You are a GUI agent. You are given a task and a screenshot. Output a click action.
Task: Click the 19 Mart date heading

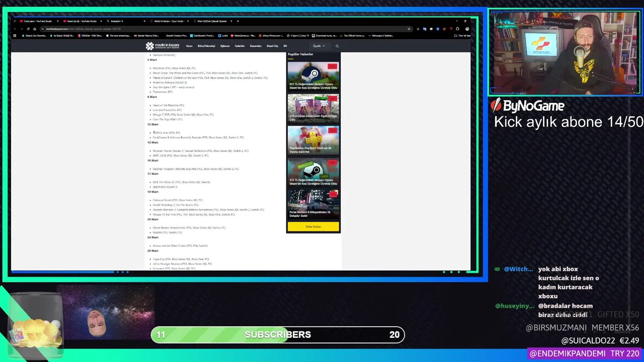coord(152,192)
